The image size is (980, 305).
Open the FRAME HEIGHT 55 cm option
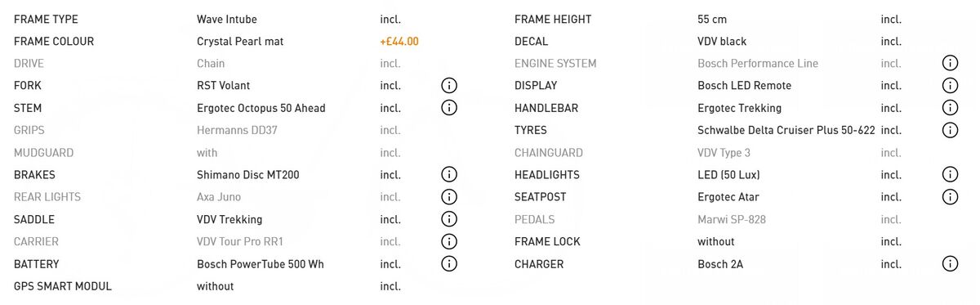712,19
